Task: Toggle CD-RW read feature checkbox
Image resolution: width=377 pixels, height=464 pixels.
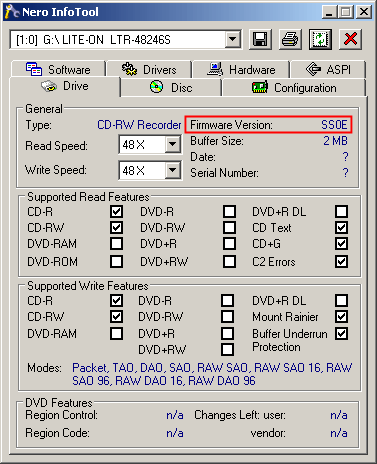Action: (x=116, y=228)
